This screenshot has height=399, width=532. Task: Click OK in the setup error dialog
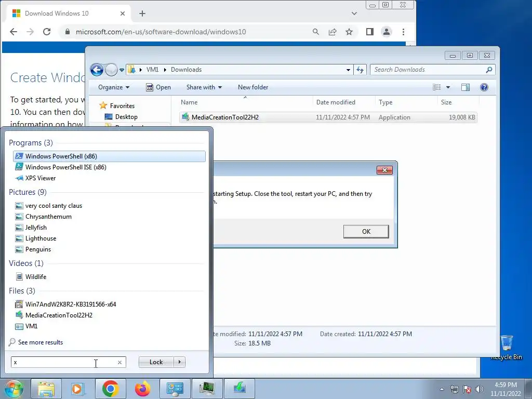tap(366, 231)
